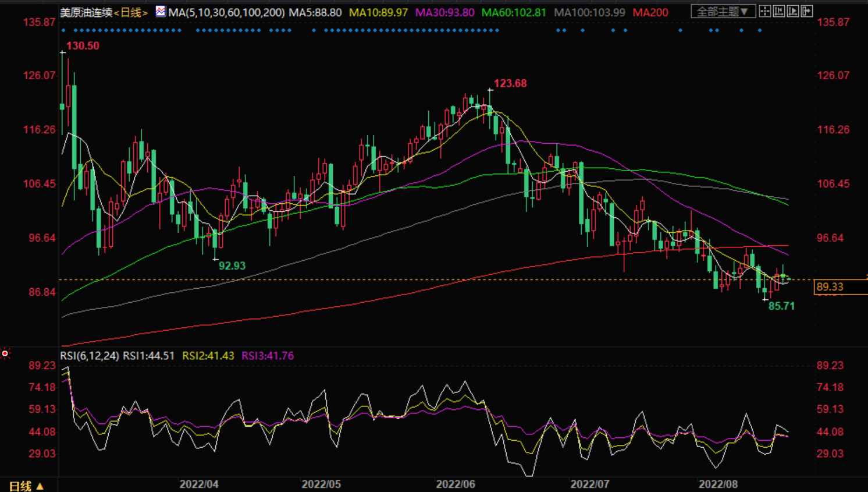Expand the 日线 period selector at bottom left
868x492 pixels.
click(x=26, y=486)
